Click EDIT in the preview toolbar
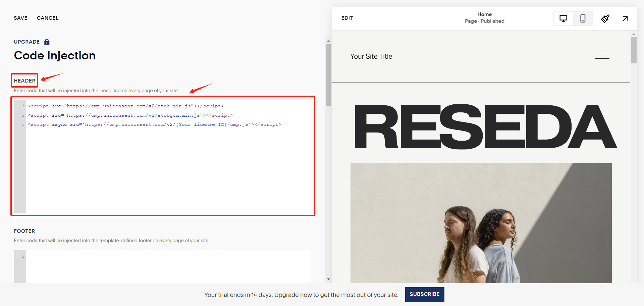Viewport: 644px width, 306px height. [347, 18]
